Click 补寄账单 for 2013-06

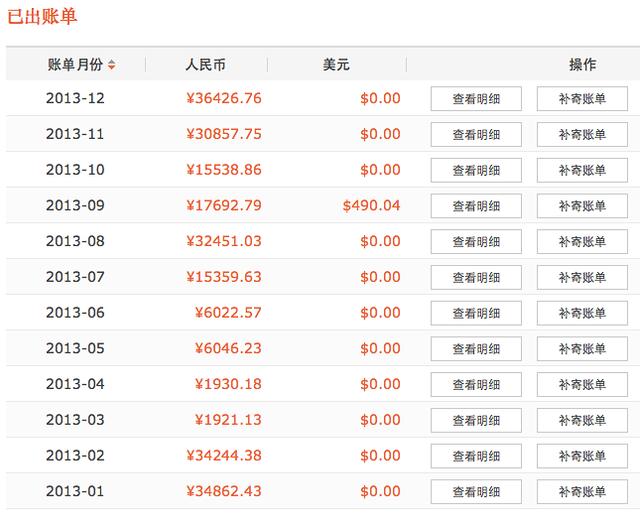582,313
